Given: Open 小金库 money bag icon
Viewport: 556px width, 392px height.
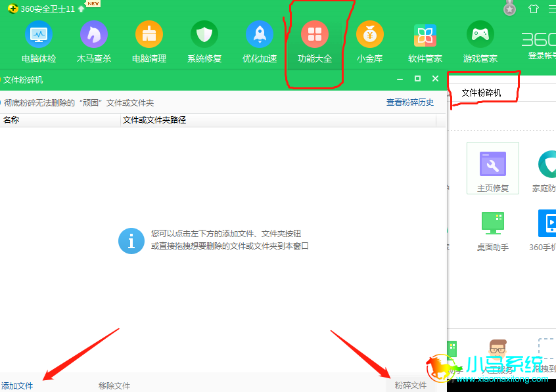Looking at the screenshot, I should click(370, 34).
